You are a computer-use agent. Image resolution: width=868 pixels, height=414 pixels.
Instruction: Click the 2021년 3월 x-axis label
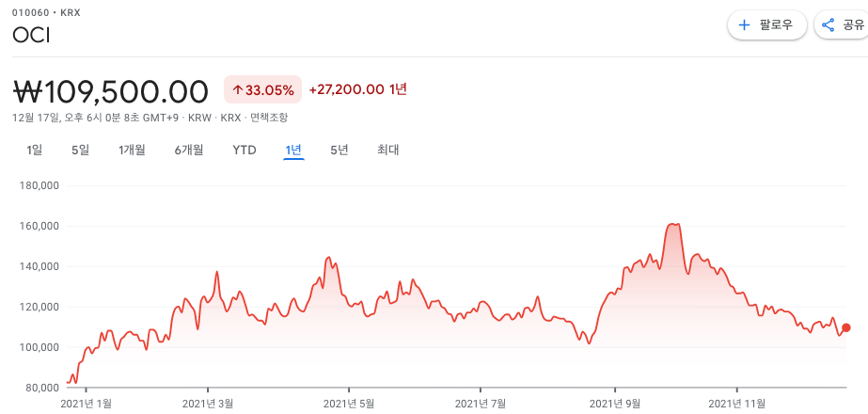(x=208, y=404)
